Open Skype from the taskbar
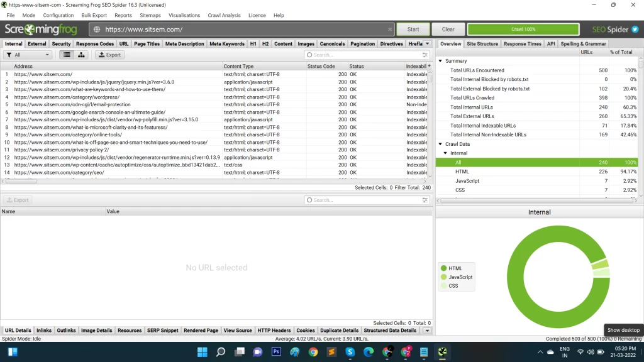Image resolution: width=644 pixels, height=362 pixels. coord(350,352)
